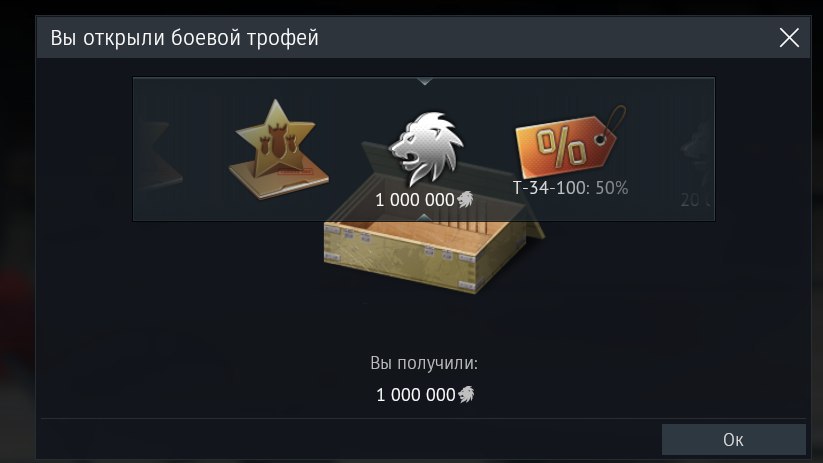Screen dimensions: 823x463
Task: Click the bottom pointer arrow of the roulette
Action: (x=425, y=217)
